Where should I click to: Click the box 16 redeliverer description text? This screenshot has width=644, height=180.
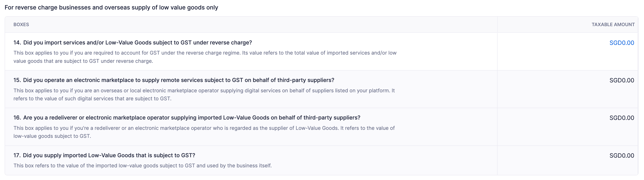point(204,132)
